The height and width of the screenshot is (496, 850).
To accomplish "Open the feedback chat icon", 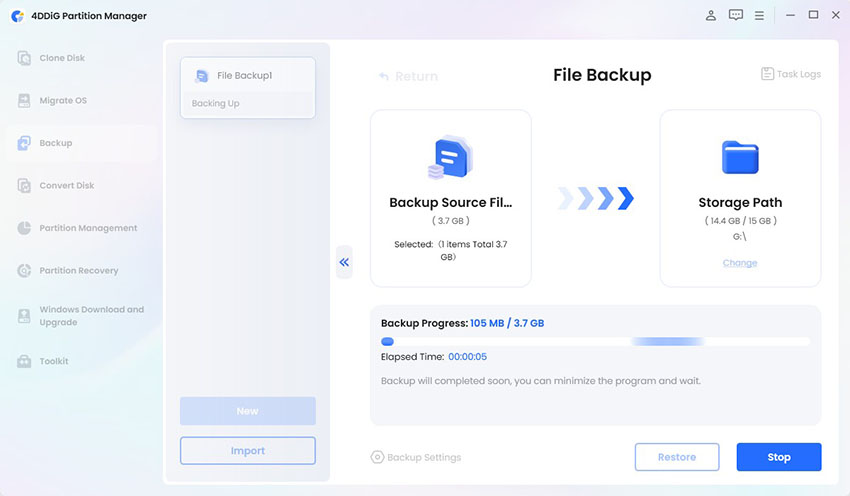I will coord(736,15).
